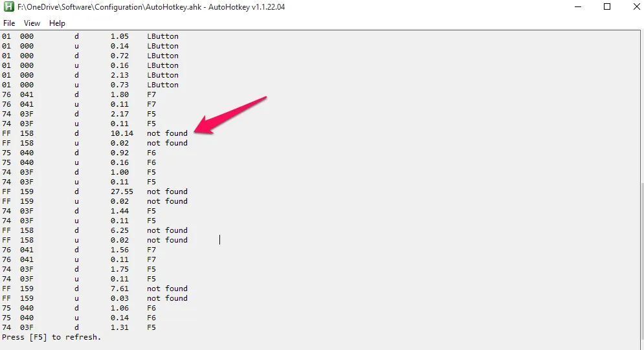Click 'not found' in the 7.61 row
The width and height of the screenshot is (644, 350).
click(167, 289)
